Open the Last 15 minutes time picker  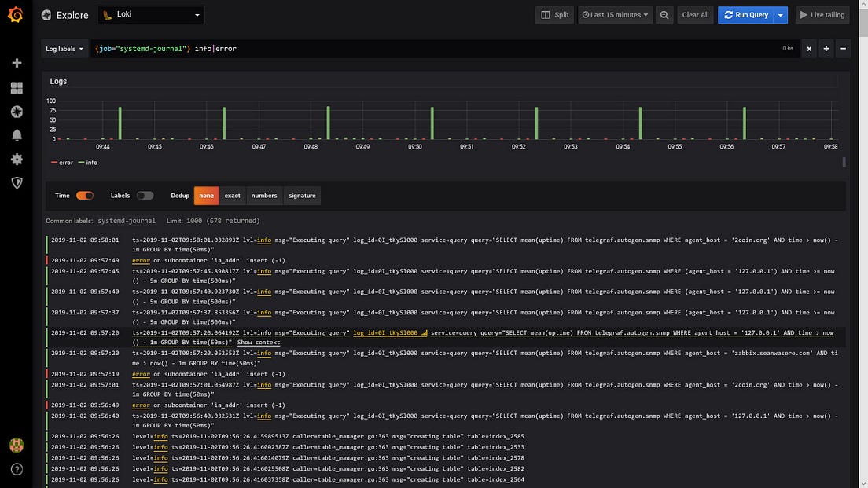[x=615, y=15]
